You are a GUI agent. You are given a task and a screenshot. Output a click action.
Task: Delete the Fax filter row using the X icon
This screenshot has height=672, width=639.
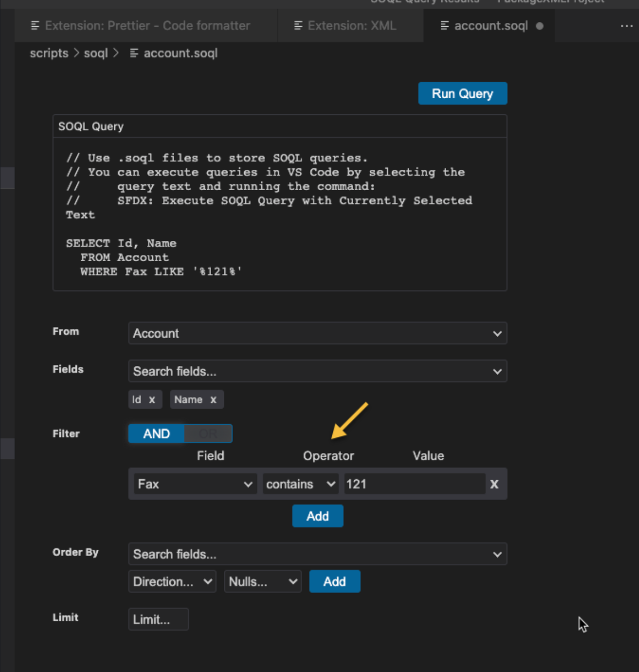pos(494,484)
